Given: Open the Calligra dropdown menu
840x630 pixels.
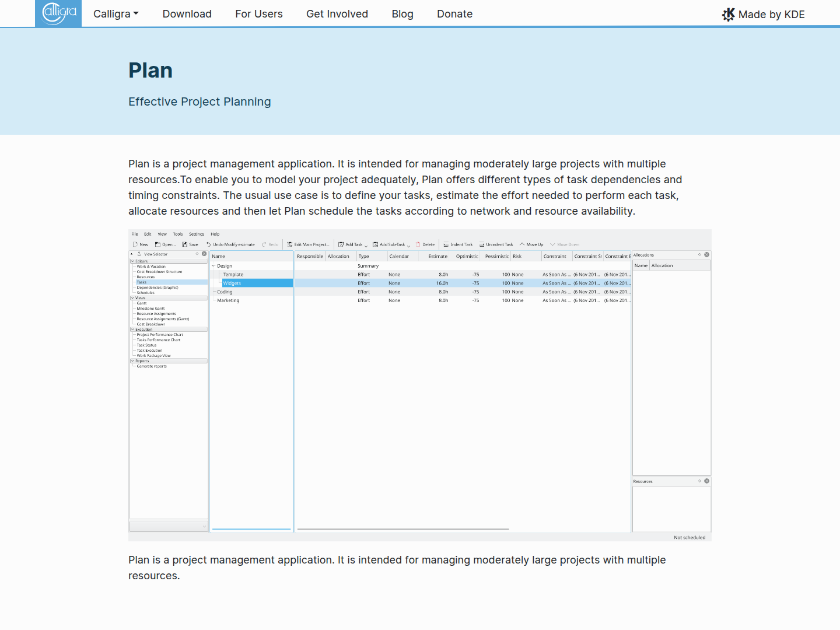Looking at the screenshot, I should coord(116,14).
